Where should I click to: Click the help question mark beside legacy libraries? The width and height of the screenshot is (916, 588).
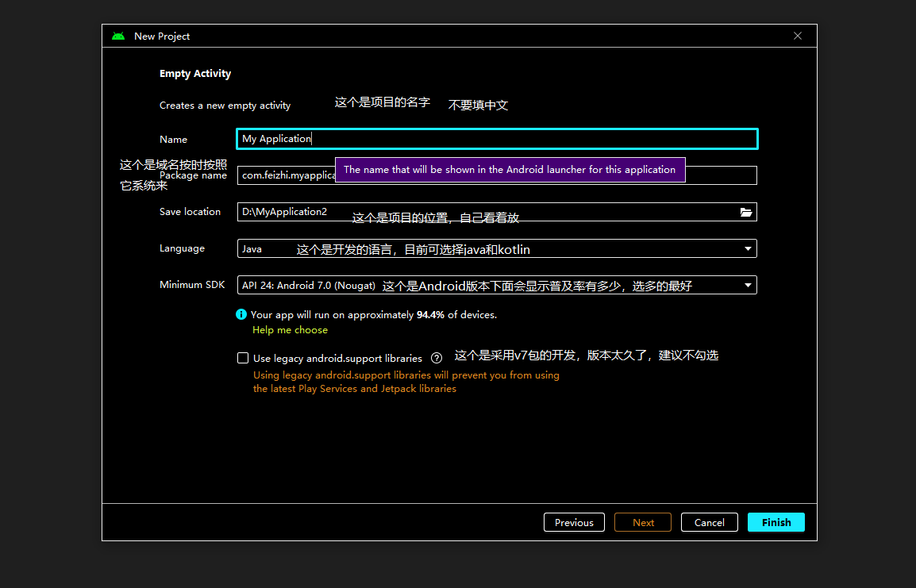pyautogui.click(x=437, y=358)
